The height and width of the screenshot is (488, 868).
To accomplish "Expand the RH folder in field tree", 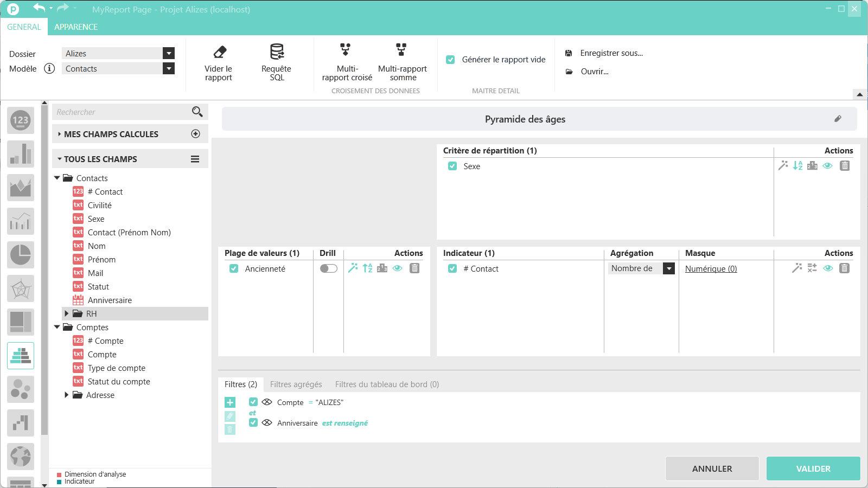I will pos(67,313).
